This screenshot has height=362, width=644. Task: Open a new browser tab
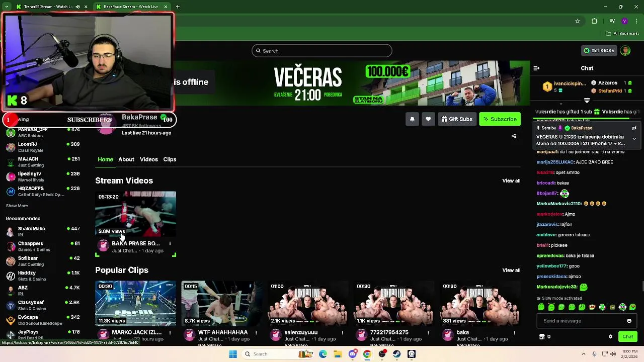178,7
